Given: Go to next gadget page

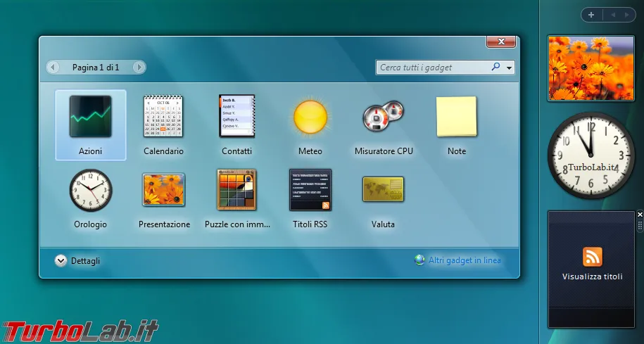Looking at the screenshot, I should pyautogui.click(x=139, y=68).
